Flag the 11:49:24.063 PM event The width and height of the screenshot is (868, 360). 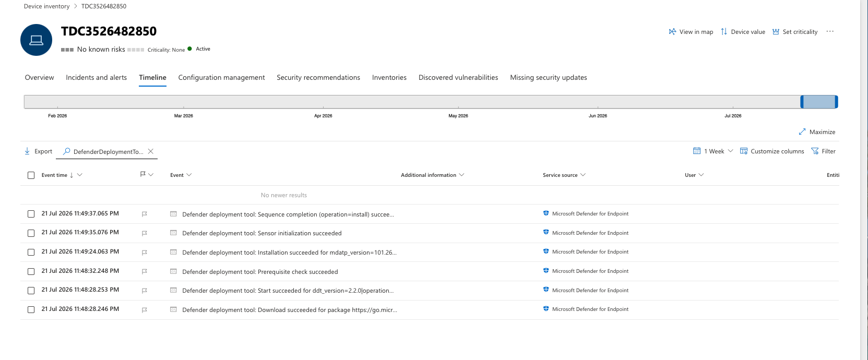[x=145, y=253]
